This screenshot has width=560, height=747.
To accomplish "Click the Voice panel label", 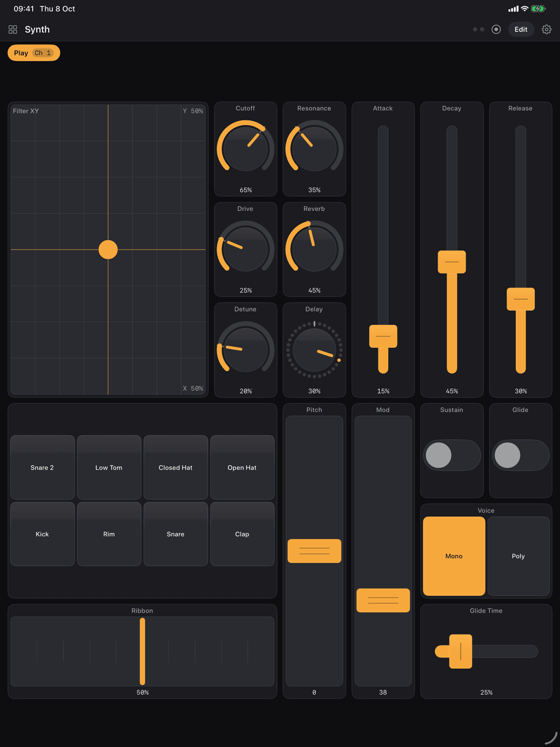I will tap(486, 511).
